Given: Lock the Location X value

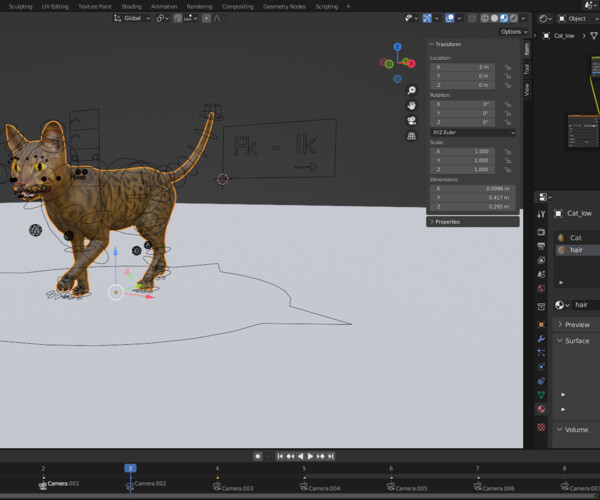Looking at the screenshot, I should point(508,67).
